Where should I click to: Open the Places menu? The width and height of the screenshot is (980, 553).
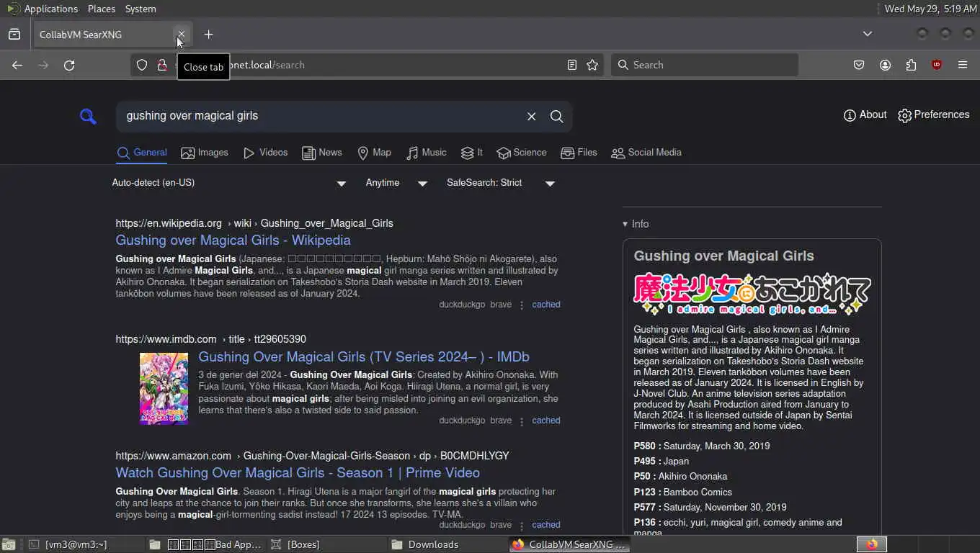pyautogui.click(x=102, y=9)
